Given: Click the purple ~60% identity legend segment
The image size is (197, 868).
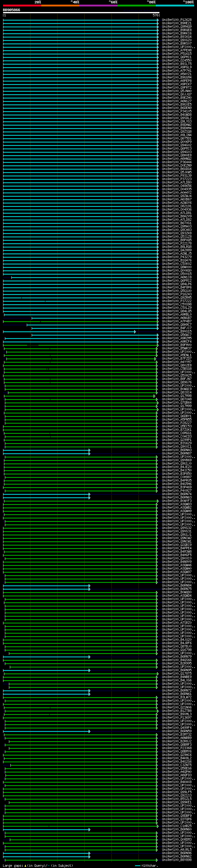Looking at the screenshot, I should pyautogui.click(x=99, y=6).
